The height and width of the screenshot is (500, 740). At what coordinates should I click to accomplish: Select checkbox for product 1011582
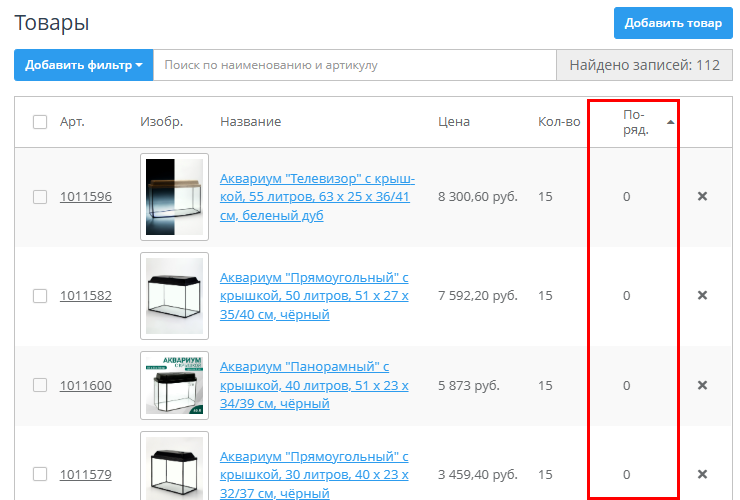(40, 296)
